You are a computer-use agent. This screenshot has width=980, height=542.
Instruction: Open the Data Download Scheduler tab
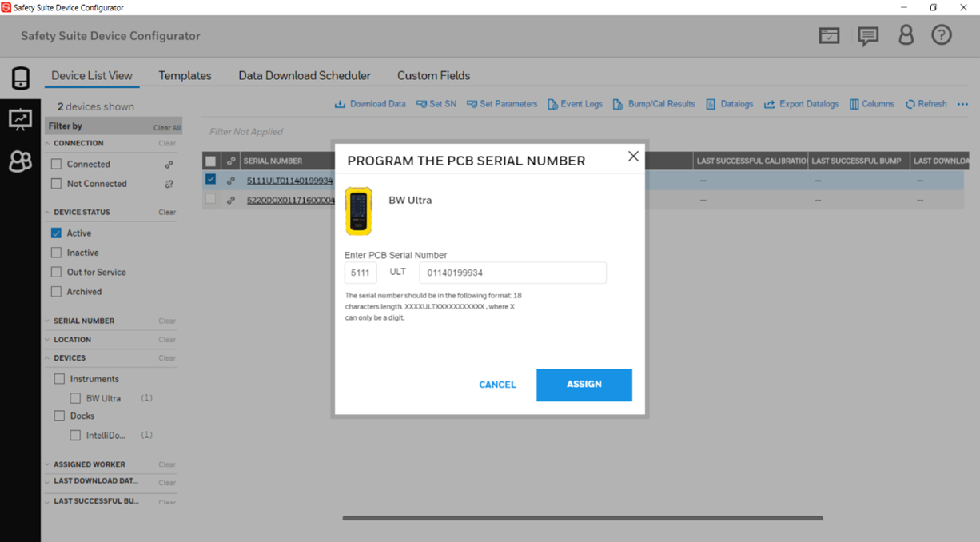tap(305, 75)
